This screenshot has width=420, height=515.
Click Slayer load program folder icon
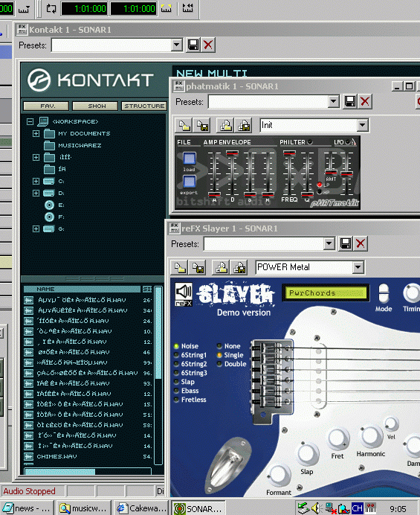179,267
